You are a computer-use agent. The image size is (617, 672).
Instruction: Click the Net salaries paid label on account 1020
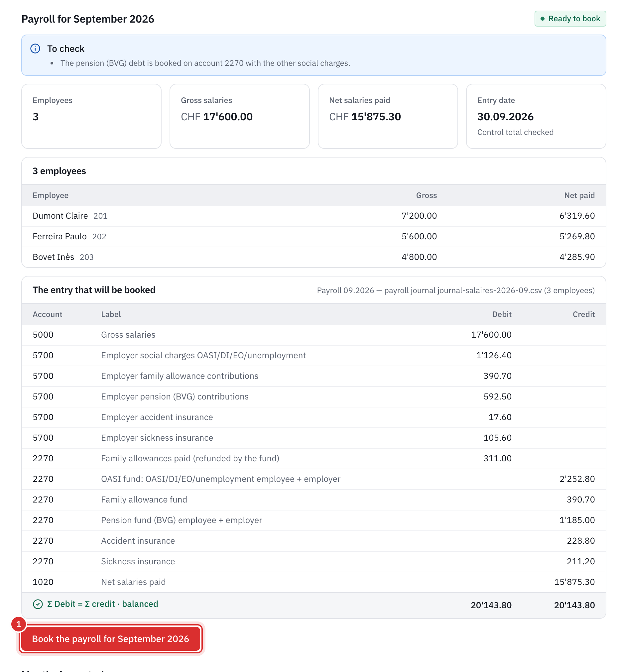pos(133,582)
